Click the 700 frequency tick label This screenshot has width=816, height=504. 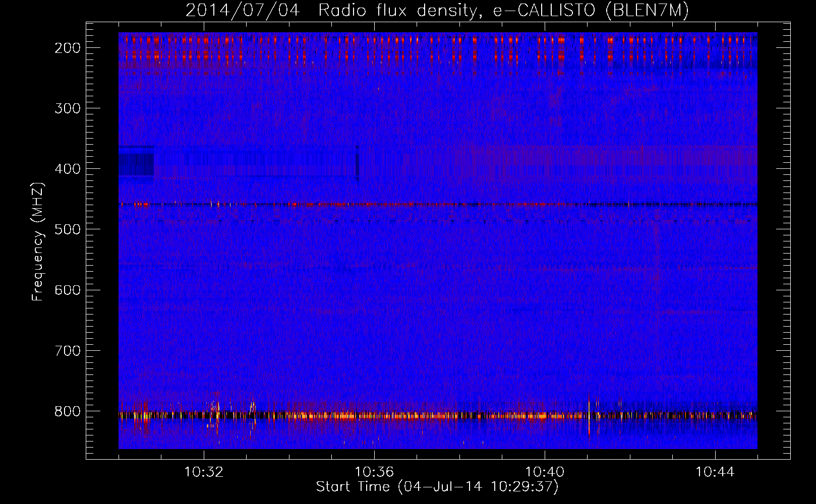pos(67,350)
